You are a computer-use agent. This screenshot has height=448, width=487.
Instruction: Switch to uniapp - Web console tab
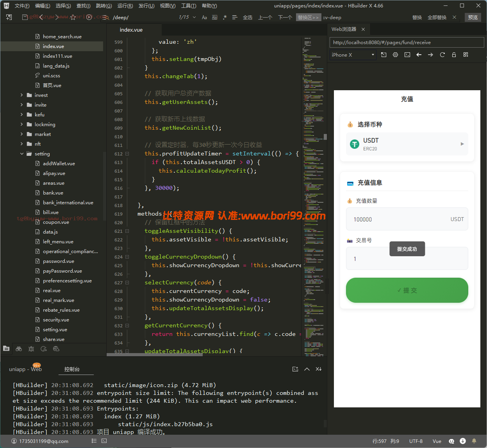tap(25, 369)
